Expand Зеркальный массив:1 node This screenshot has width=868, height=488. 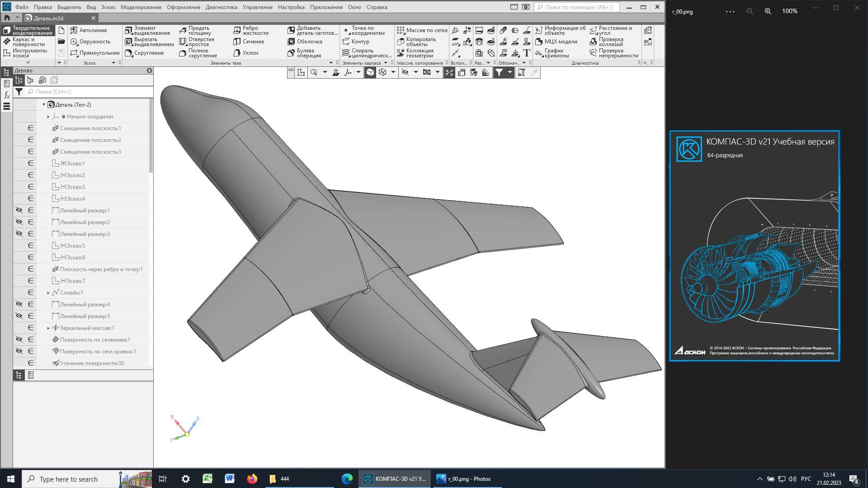click(x=48, y=328)
